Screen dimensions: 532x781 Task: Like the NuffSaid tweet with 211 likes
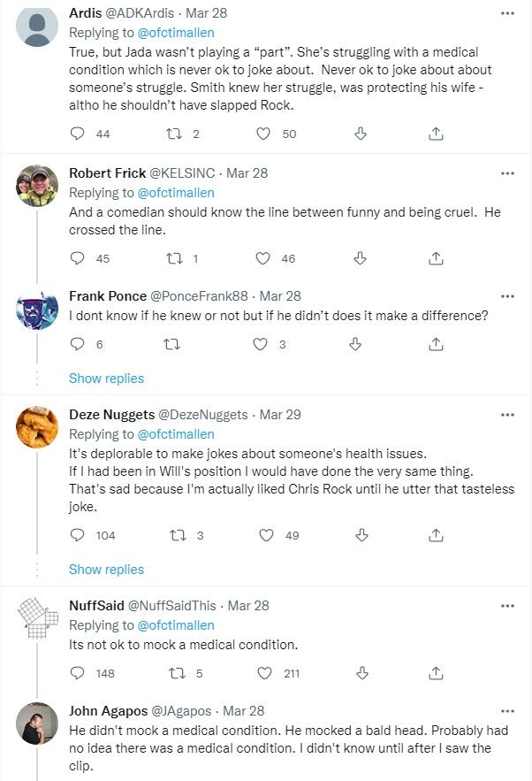(x=263, y=673)
